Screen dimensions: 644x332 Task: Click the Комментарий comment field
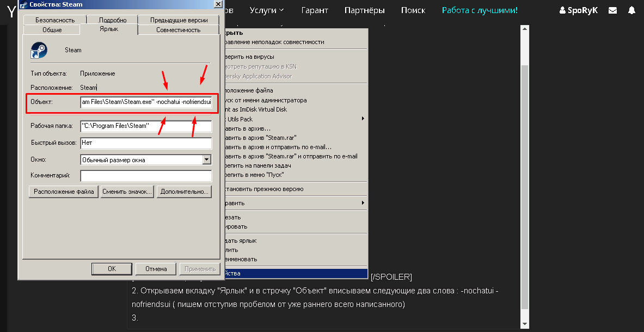tap(146, 176)
